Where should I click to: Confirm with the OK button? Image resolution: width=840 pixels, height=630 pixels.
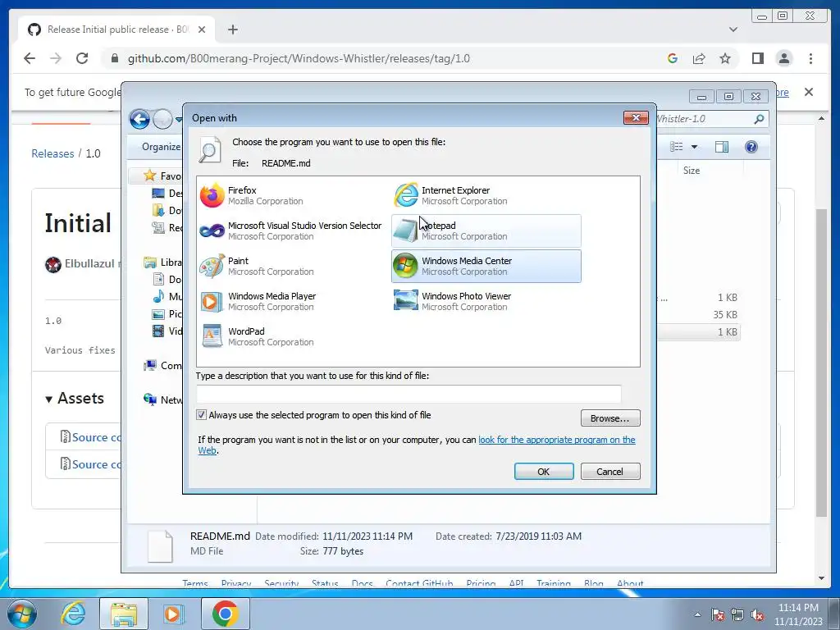pos(544,472)
